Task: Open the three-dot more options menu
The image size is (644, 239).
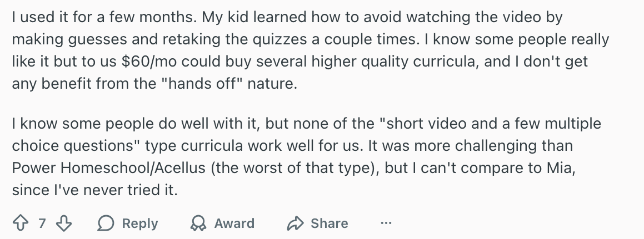Action: (386, 223)
